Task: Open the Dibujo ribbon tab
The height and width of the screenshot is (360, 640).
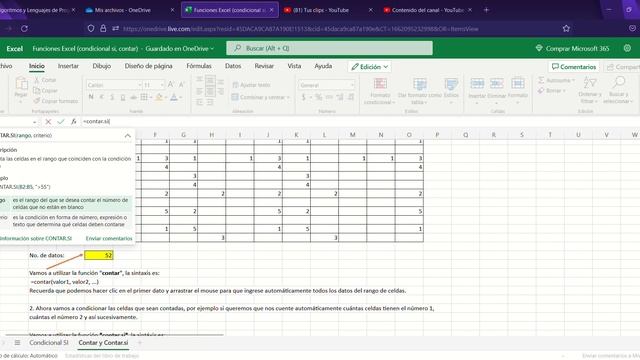Action: pos(102,66)
